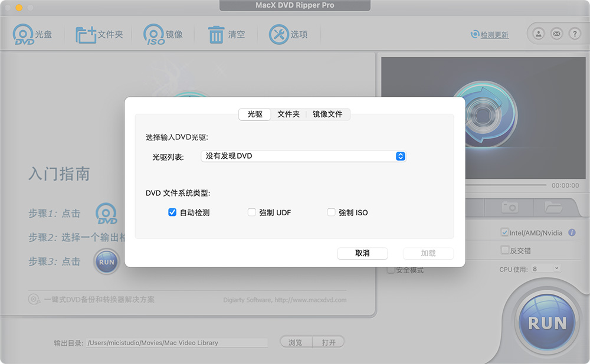Screen dimensions: 590x364
Task: Open the help question mark icon
Action: point(575,34)
